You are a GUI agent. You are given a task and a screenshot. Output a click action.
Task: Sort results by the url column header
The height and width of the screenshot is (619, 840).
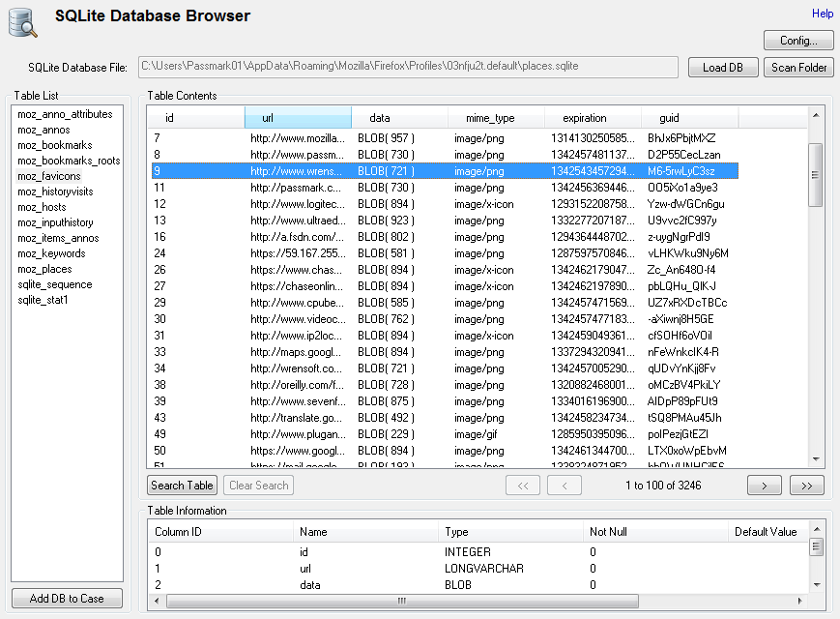298,116
